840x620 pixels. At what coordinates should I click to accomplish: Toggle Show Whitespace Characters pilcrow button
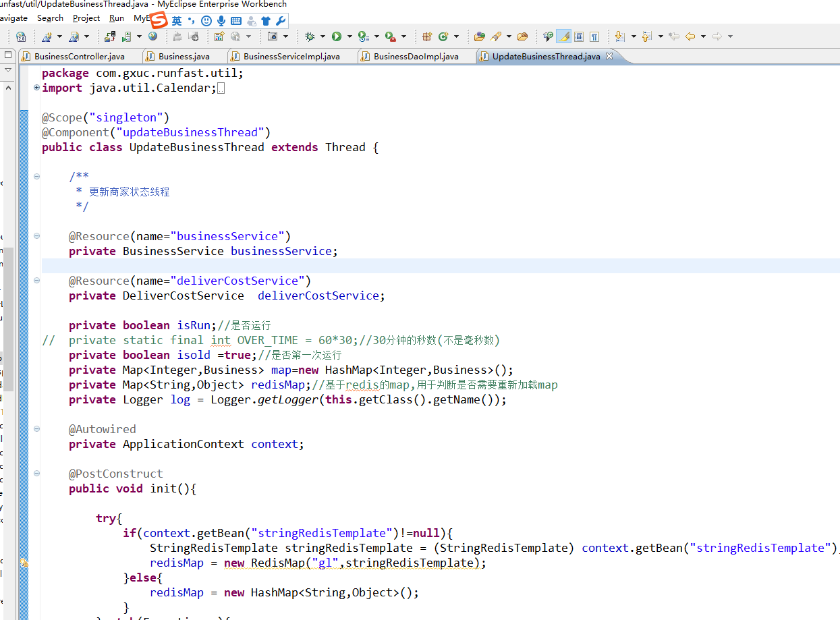pos(594,36)
